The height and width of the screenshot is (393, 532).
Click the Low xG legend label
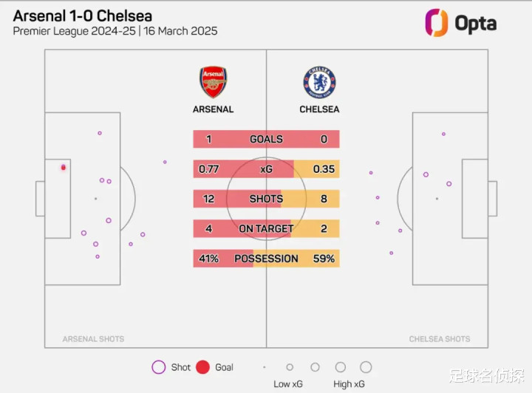[x=287, y=384]
